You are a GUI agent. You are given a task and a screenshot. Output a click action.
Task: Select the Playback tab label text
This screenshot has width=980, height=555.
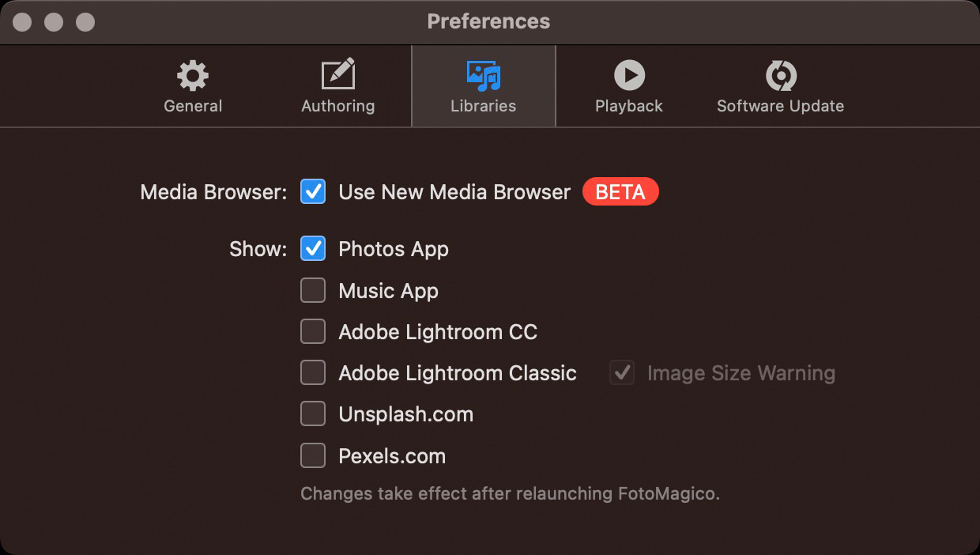(x=629, y=106)
